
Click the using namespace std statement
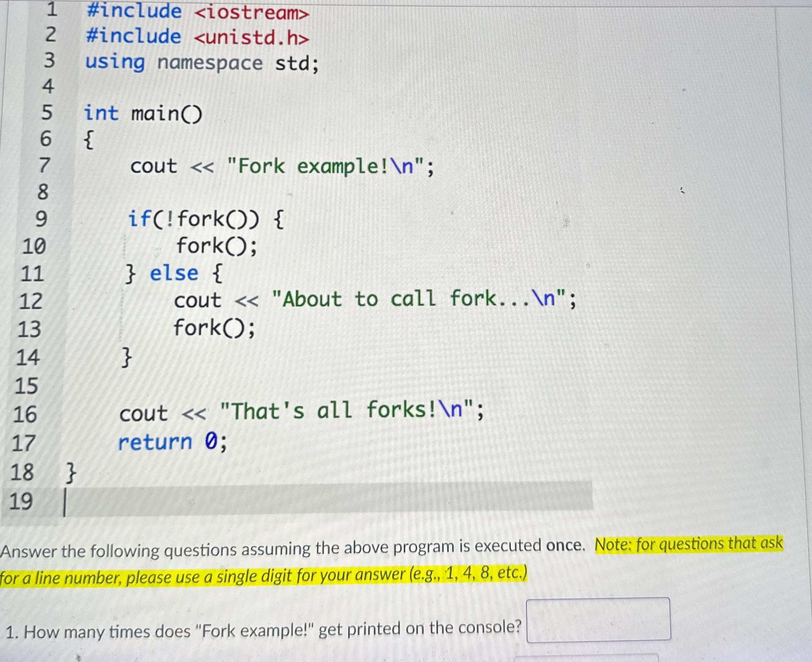pos(200,63)
